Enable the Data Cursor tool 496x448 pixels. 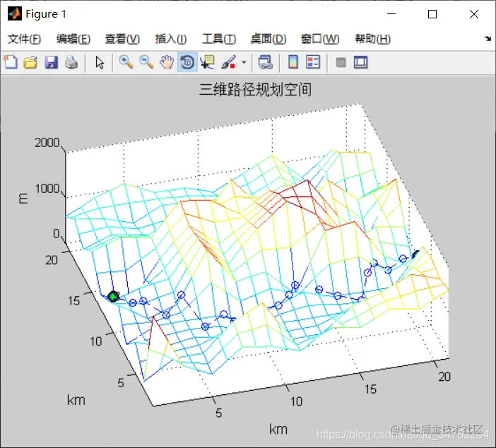tap(208, 62)
